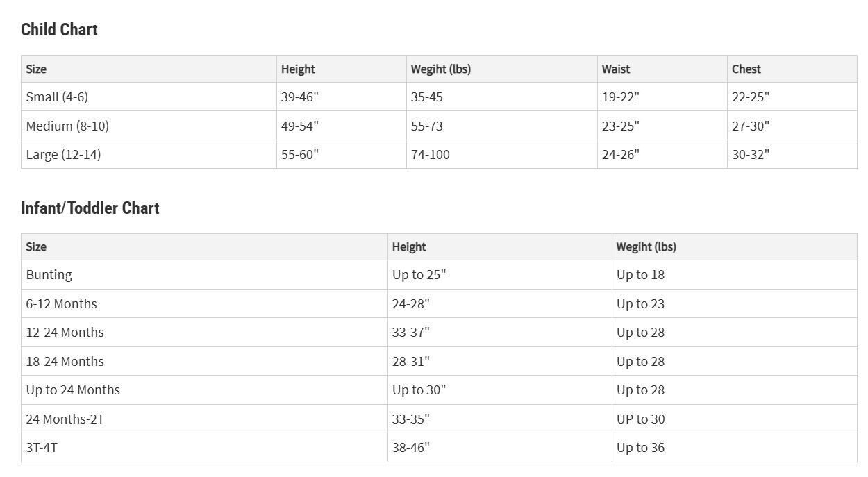Select the Medium (8-10) size cell

click(x=149, y=126)
